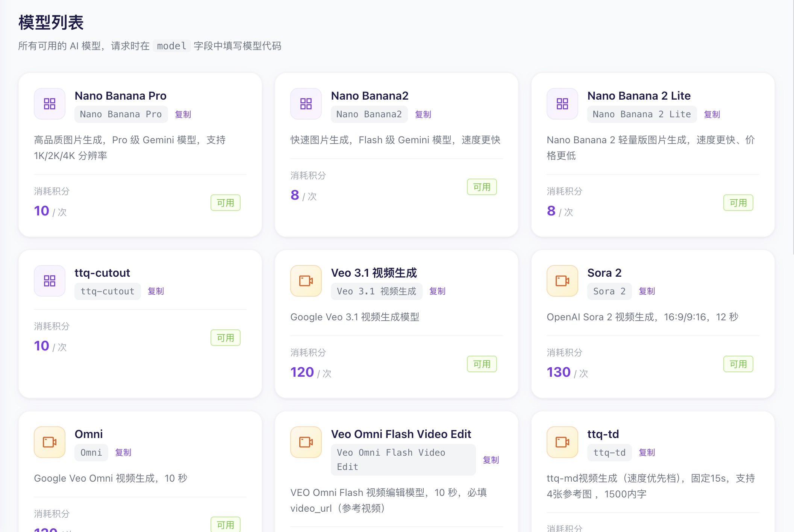Copy the Nano Banana 2 Lite model code
Image resolution: width=794 pixels, height=532 pixels.
click(712, 114)
